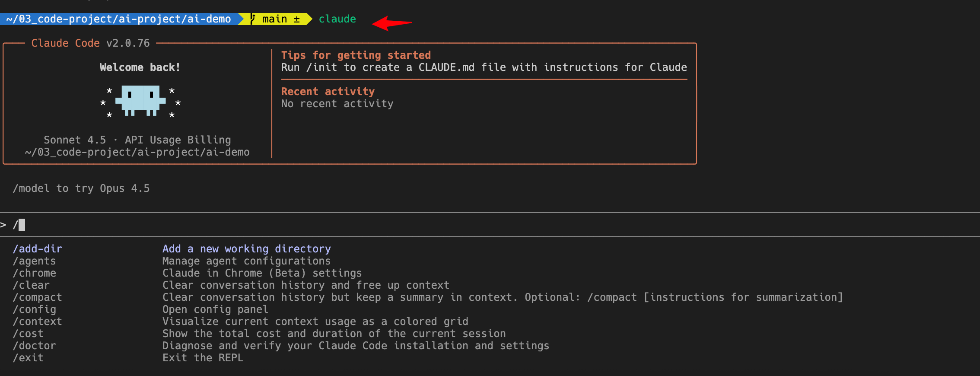Screen dimensions: 980x376
Task: Select the /cost command
Action: tap(28, 334)
